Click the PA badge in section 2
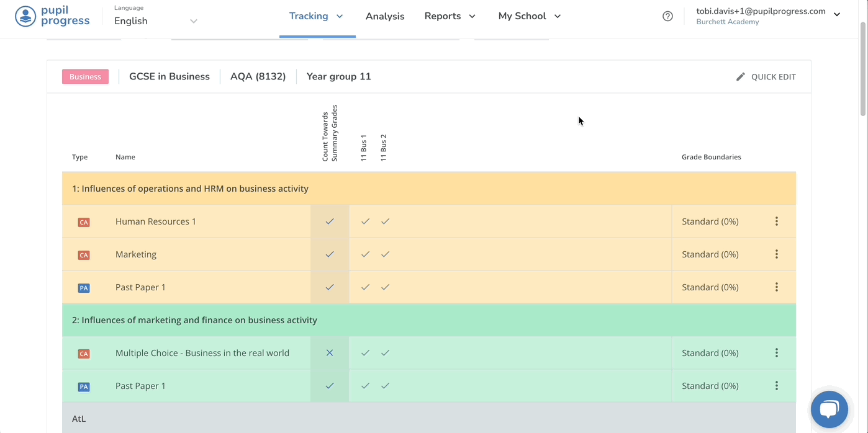Screen dimensions: 868x433 tap(84, 386)
